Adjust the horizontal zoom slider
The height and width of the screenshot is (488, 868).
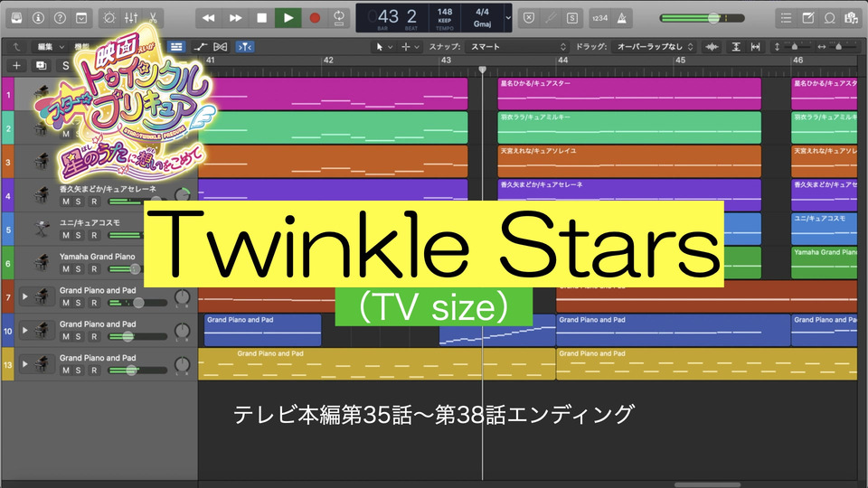coord(837,47)
